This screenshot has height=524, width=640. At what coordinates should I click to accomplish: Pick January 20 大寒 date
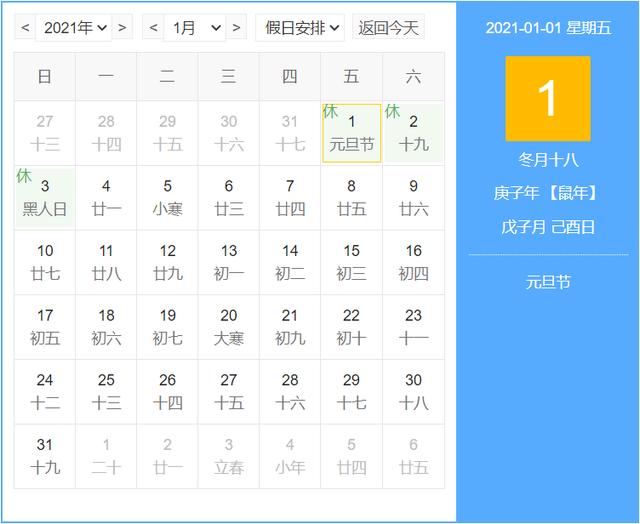click(x=229, y=327)
